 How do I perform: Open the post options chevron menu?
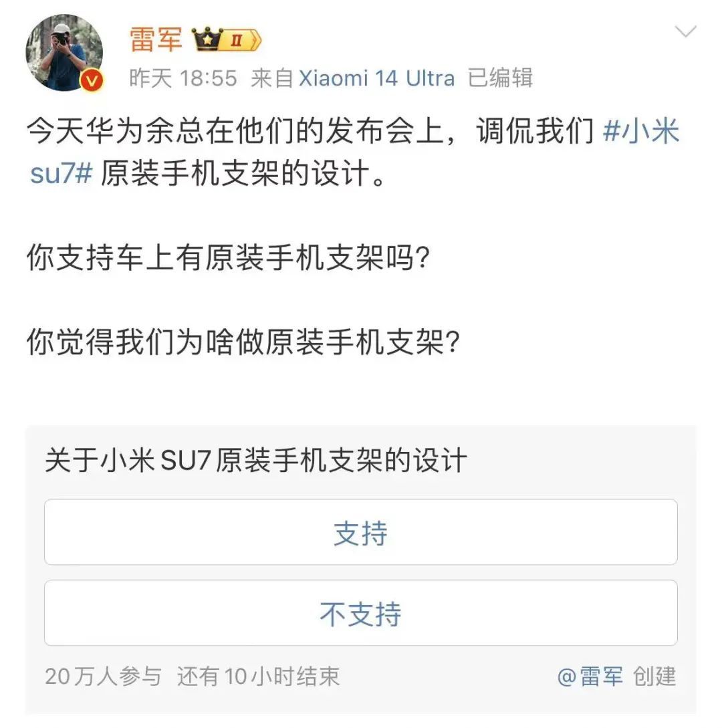(x=686, y=31)
